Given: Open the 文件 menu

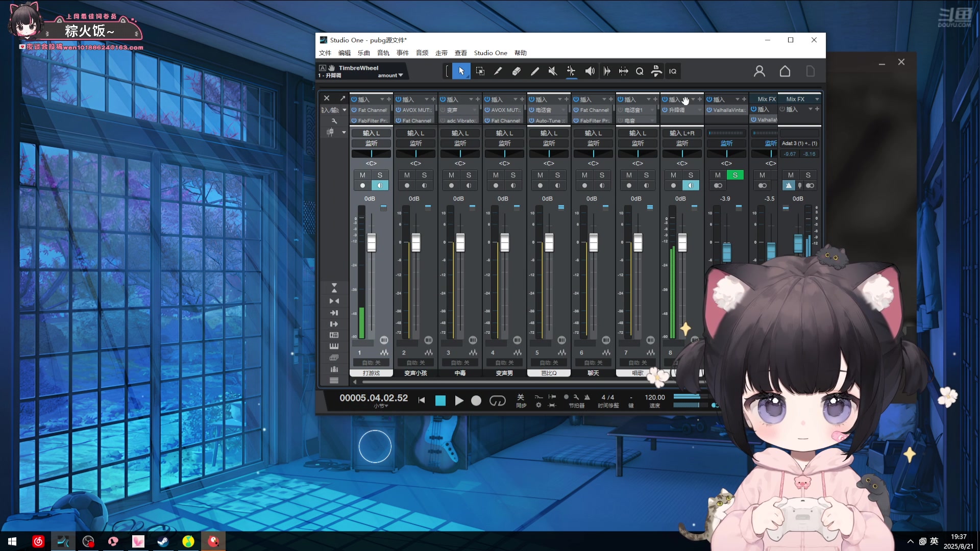Looking at the screenshot, I should (x=325, y=53).
